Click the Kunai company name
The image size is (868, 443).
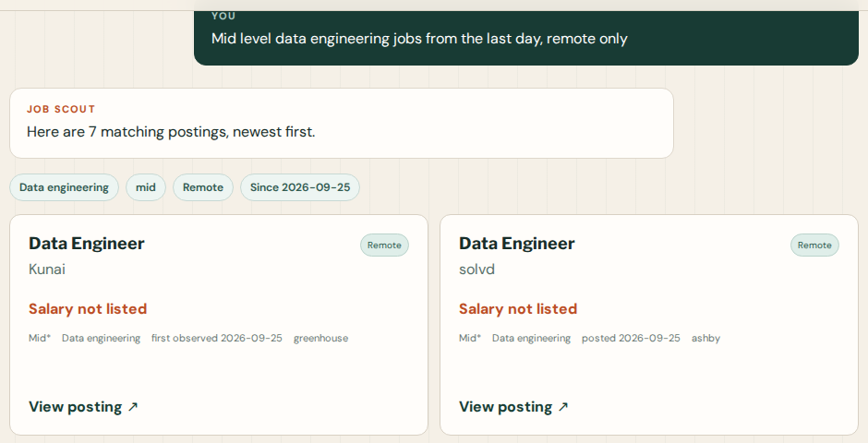[47, 269]
